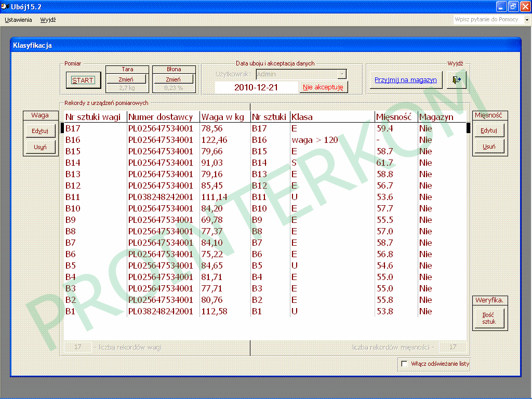The width and height of the screenshot is (532, 399).
Task: Click Usuń in the Mięsność panel
Action: click(x=489, y=147)
